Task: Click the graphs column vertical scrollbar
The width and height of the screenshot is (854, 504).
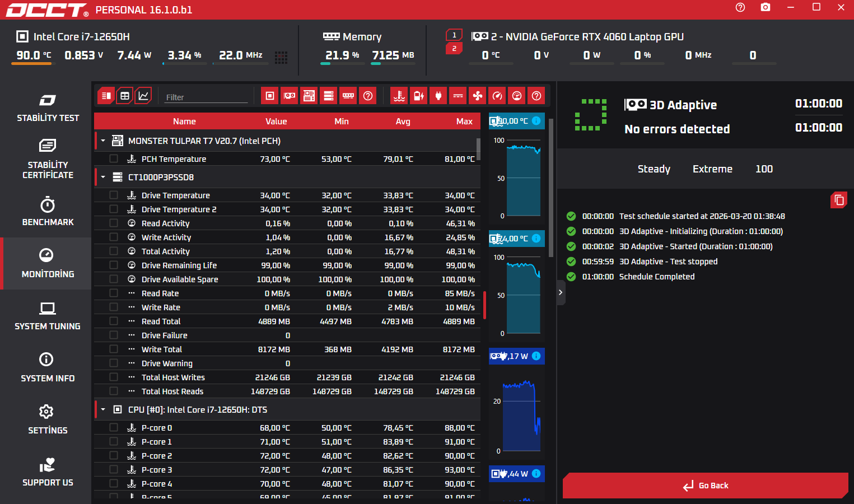Action: (552, 188)
